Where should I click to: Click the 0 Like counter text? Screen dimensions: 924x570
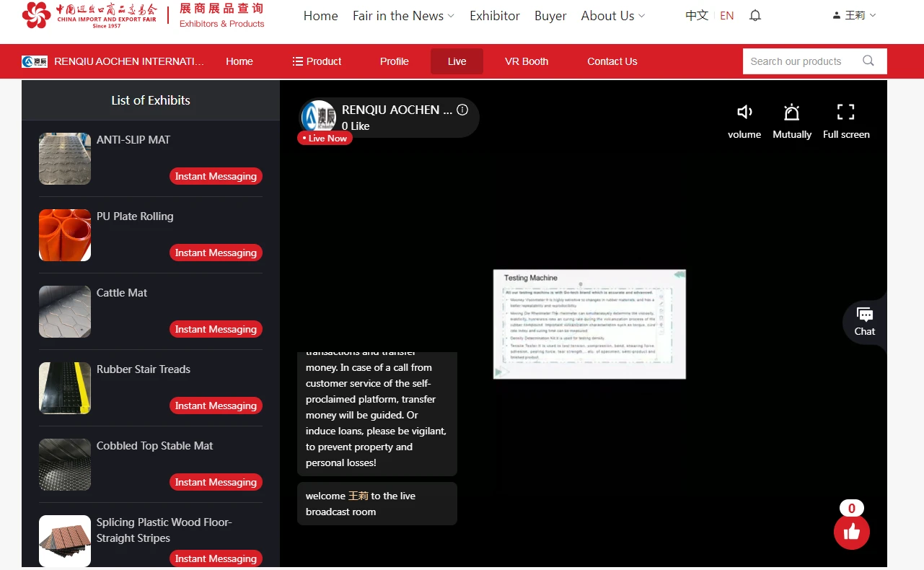(x=356, y=126)
